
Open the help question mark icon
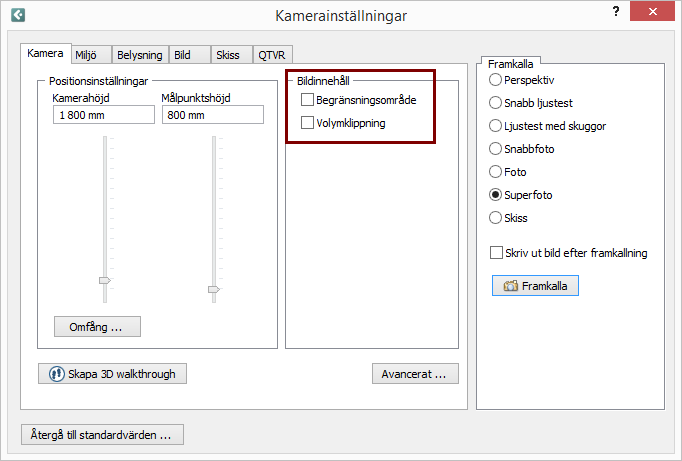click(x=616, y=11)
